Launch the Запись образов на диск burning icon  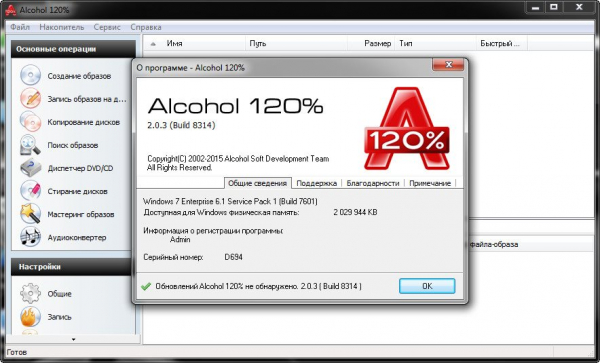(x=30, y=98)
